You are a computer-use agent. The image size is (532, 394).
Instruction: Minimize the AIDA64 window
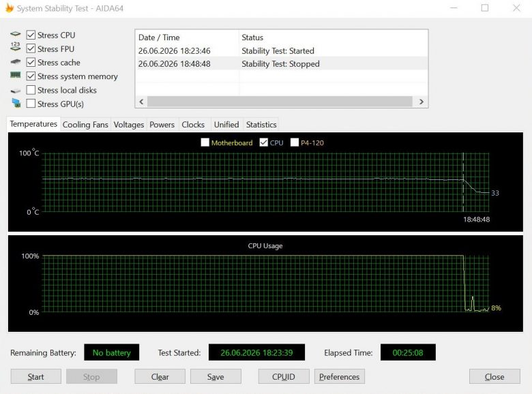[454, 7]
